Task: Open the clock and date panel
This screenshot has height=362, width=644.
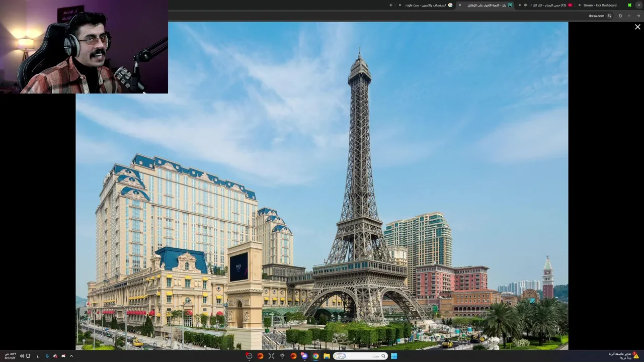Action: click(10, 356)
